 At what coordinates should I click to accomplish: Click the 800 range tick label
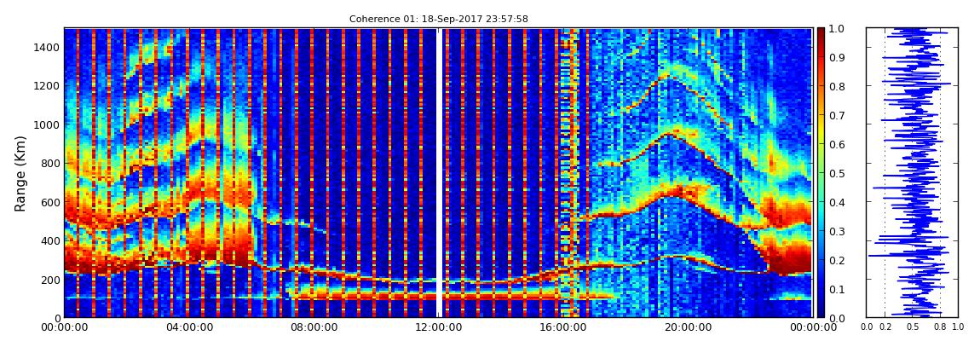click(x=50, y=164)
